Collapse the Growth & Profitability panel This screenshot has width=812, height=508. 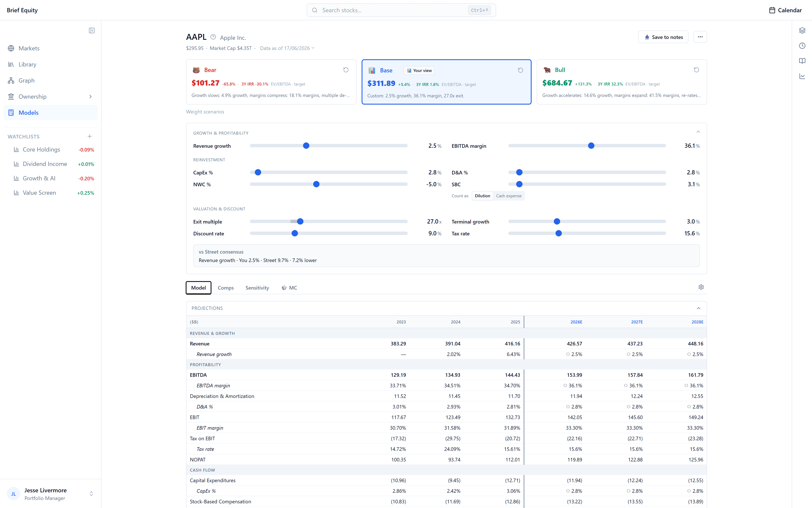[698, 132]
